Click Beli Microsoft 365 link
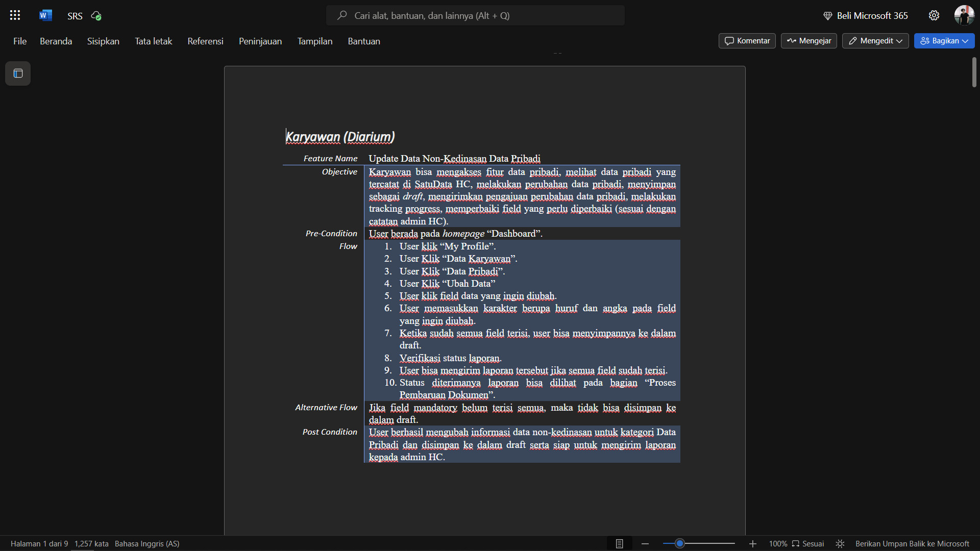Screen dimensions: 980x551 866,16
